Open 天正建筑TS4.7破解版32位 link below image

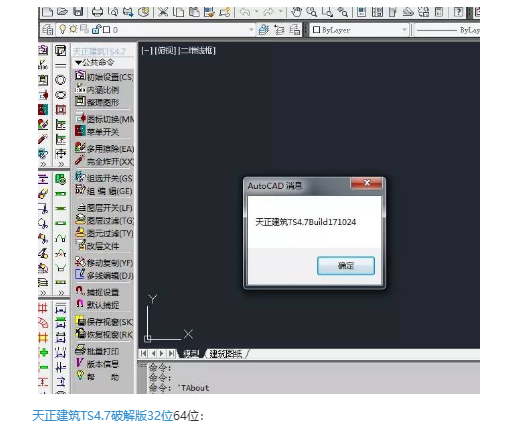pyautogui.click(x=103, y=416)
